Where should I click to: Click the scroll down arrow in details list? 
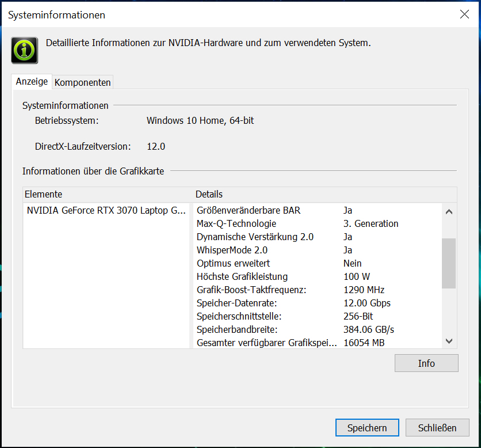pos(449,341)
